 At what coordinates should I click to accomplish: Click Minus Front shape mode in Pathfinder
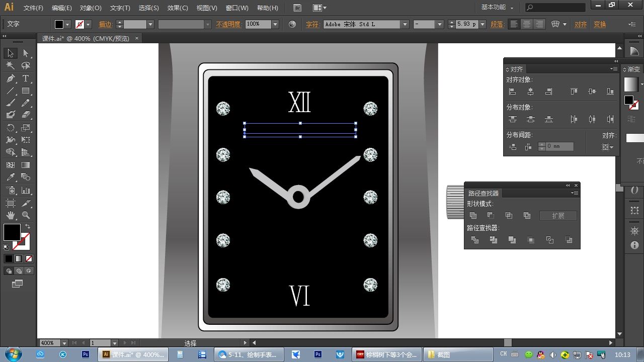tap(491, 216)
